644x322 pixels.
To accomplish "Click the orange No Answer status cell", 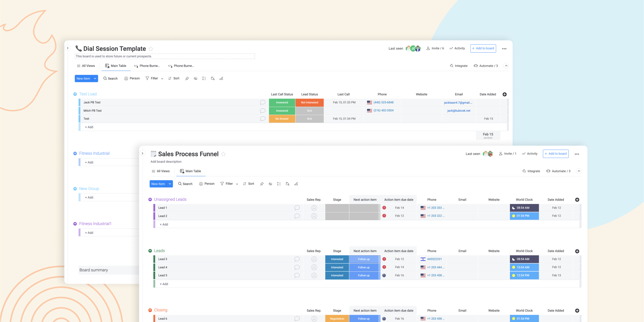I will click(282, 119).
